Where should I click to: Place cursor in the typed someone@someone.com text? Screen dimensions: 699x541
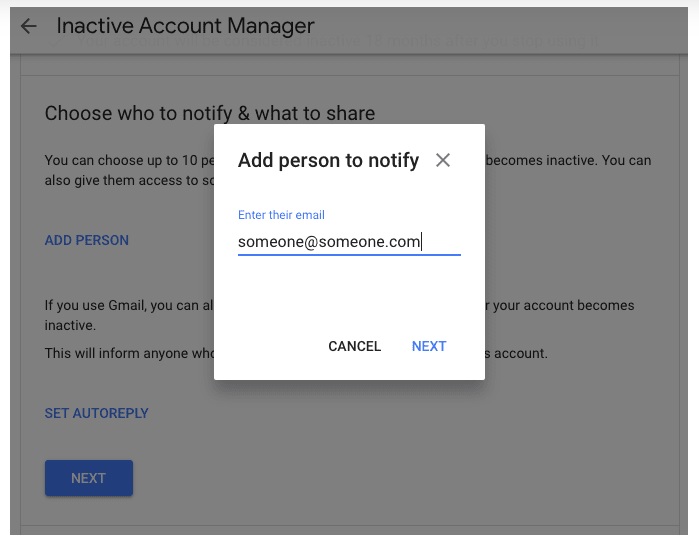328,241
